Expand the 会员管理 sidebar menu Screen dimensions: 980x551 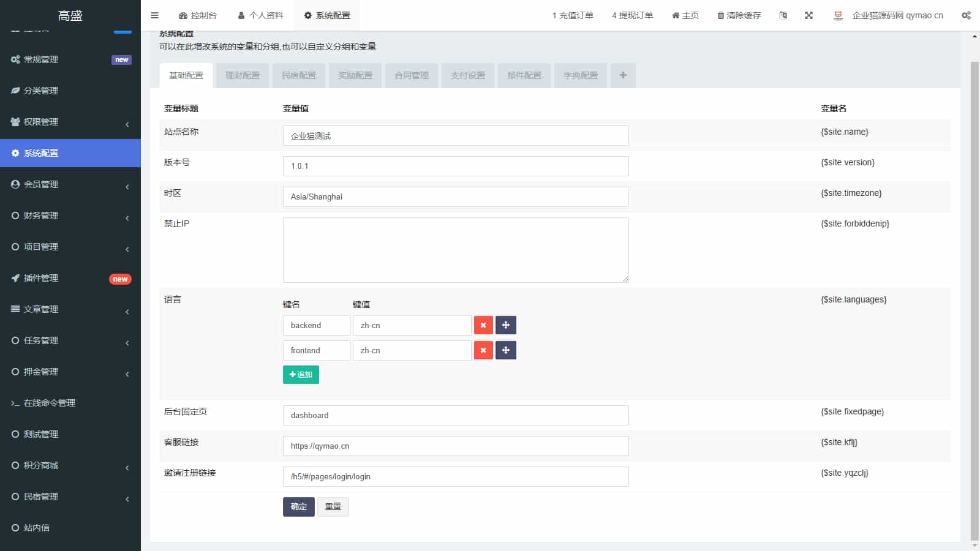coord(70,184)
